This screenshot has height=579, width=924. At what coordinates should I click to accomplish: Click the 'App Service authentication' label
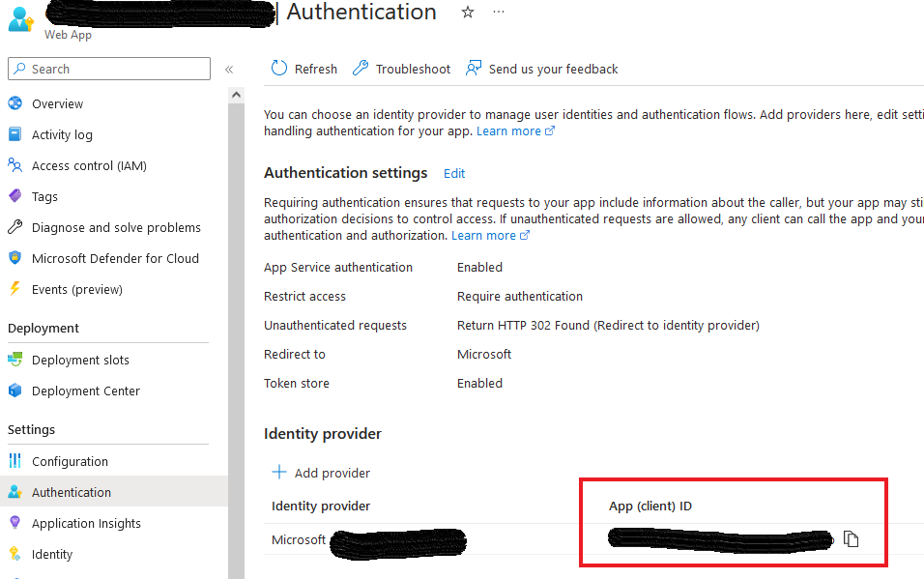click(338, 268)
